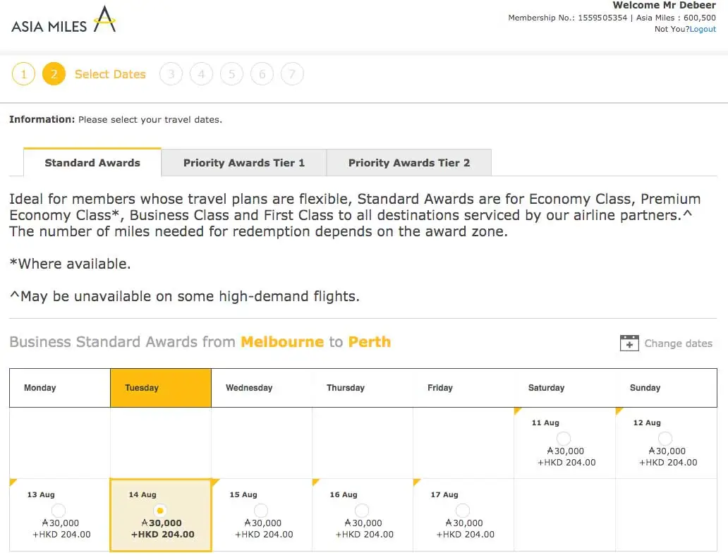
Task: Click +HKD 204.00 fee under 11 Aug
Action: [x=566, y=463]
